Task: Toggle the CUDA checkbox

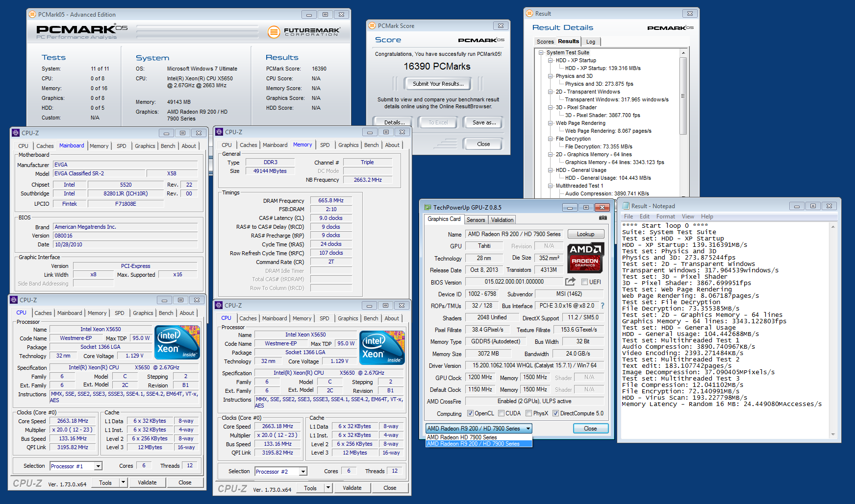Action: 501,413
